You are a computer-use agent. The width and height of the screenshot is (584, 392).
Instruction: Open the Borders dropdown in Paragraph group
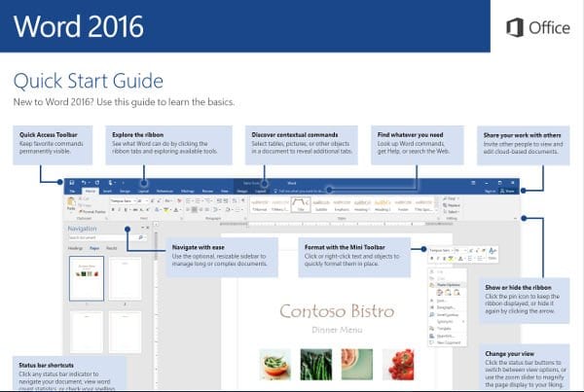[242, 210]
